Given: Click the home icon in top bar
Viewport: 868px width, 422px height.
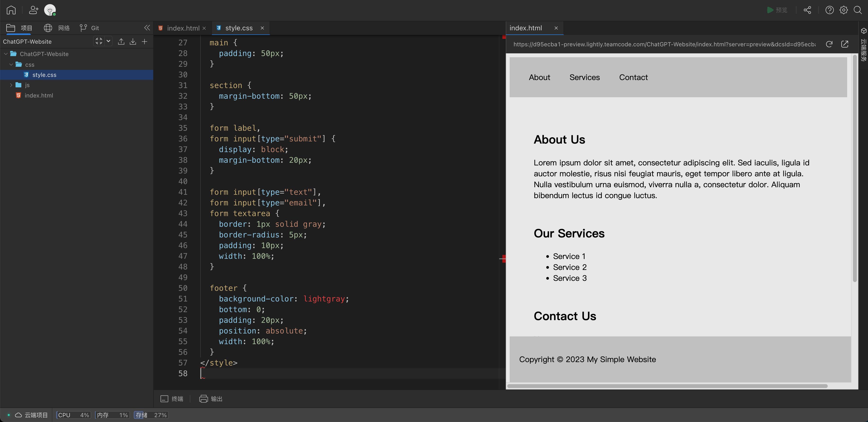Looking at the screenshot, I should 11,10.
